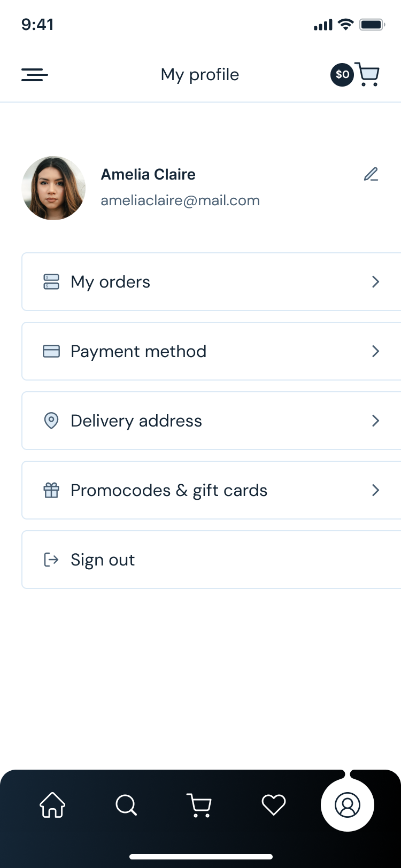Click the Payment method chevron arrow
The width and height of the screenshot is (401, 868).
click(376, 351)
